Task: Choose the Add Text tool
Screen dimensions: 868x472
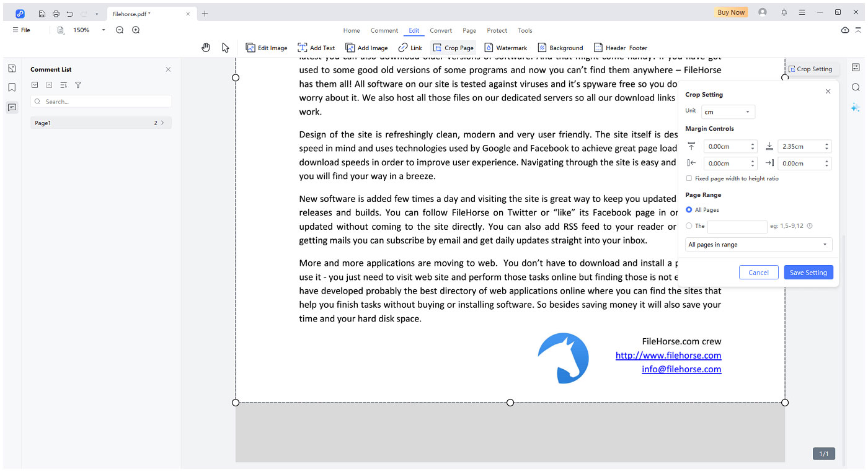Action: (x=316, y=48)
